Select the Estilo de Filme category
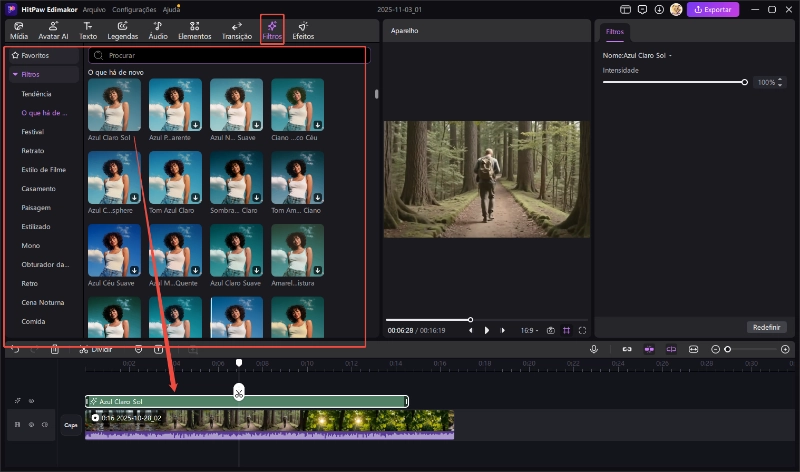 point(43,169)
